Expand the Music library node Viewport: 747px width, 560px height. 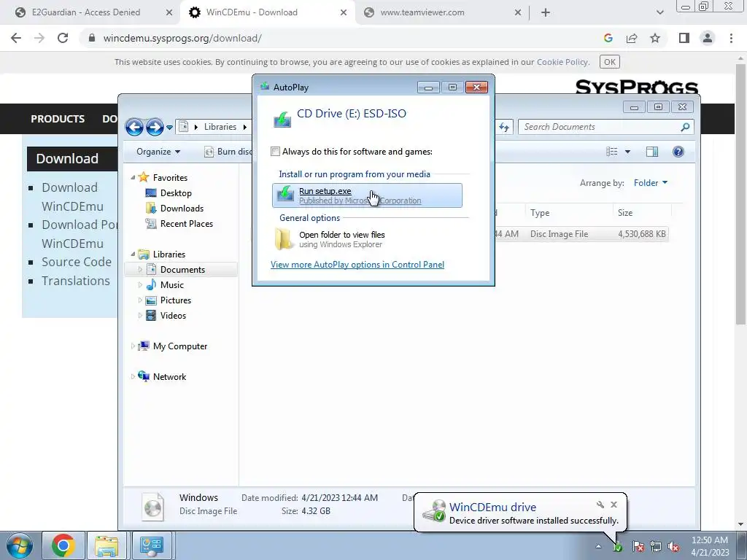[140, 285]
